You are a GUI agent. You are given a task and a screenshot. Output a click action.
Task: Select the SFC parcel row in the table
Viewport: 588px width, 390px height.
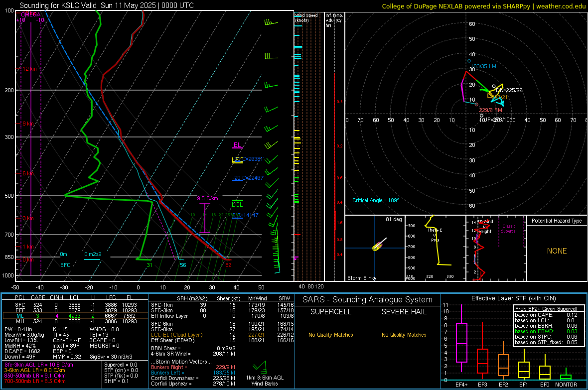coord(75,305)
